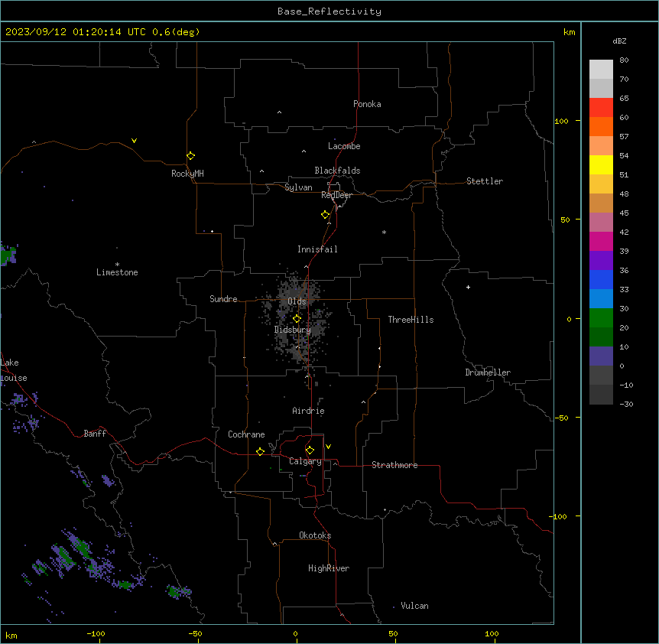Click the Stettler city label

tap(484, 181)
